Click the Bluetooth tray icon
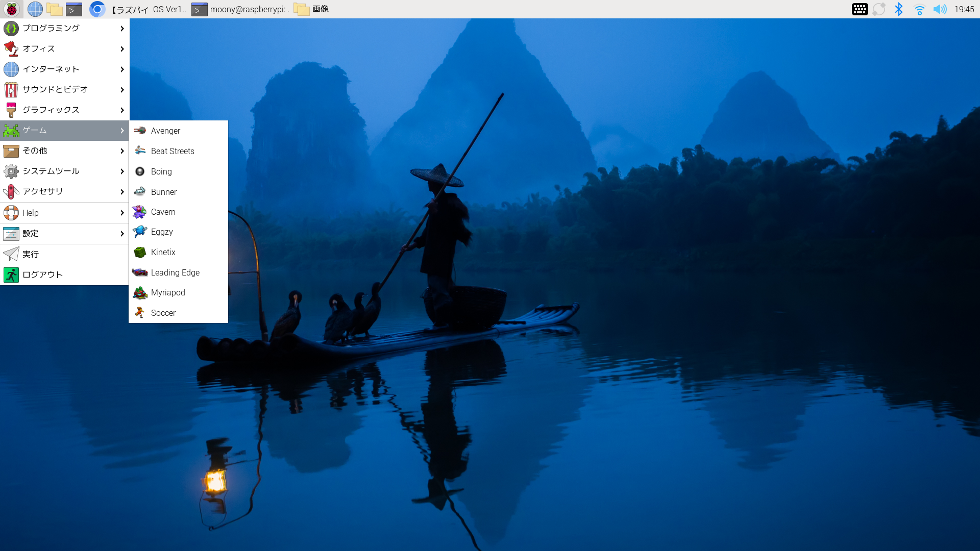This screenshot has width=980, height=551. click(x=899, y=9)
